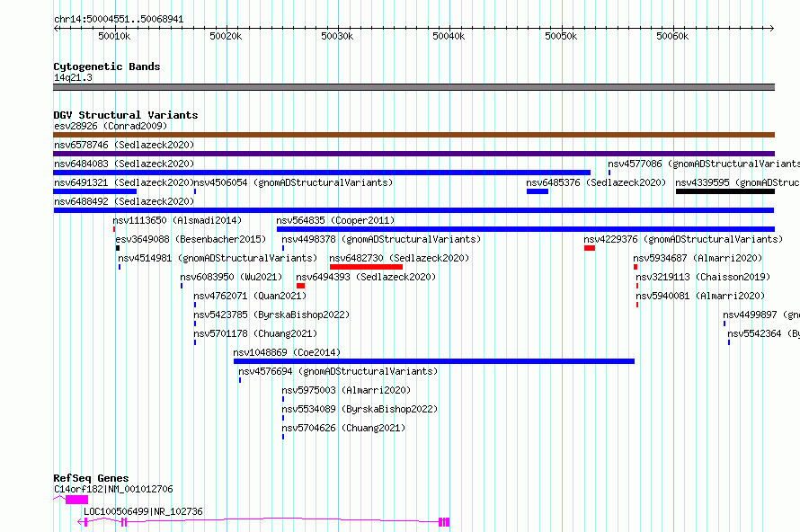Viewport: 800px width, 532px height.
Task: Click the 50040k ruler label
Action: coord(449,36)
